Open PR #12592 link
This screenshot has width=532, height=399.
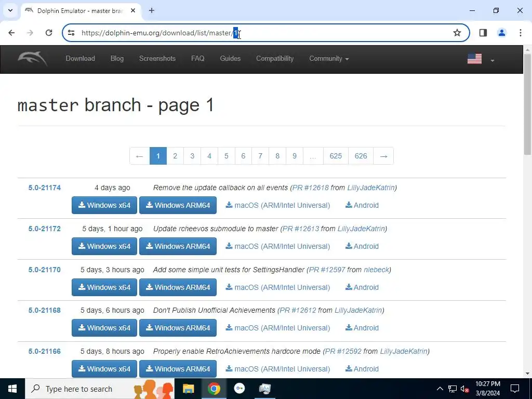343,351
